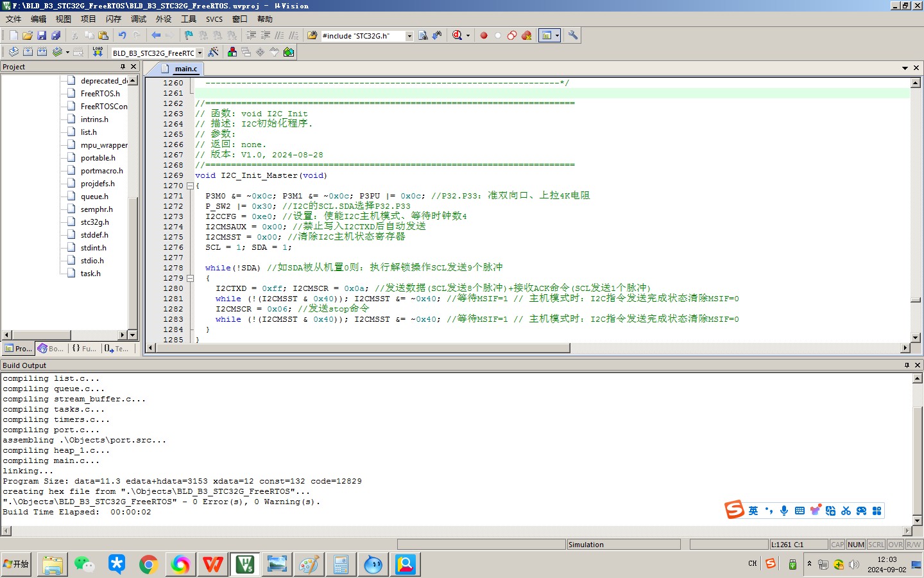Screen dimensions: 924x578
Task: Build the target with the Build icon
Action: [28, 52]
